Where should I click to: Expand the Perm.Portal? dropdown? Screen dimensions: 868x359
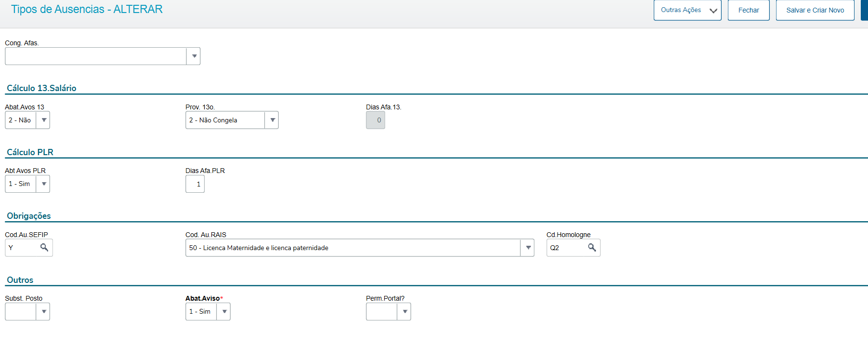pyautogui.click(x=404, y=312)
